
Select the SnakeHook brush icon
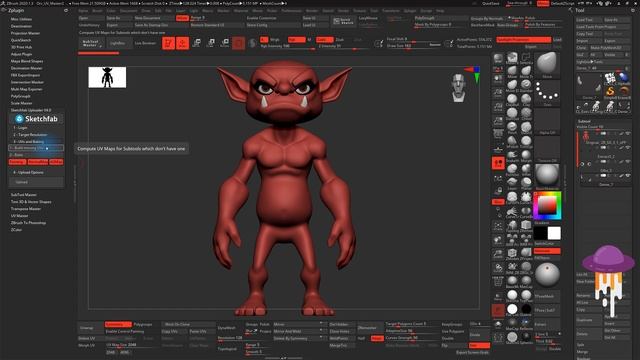point(512,156)
